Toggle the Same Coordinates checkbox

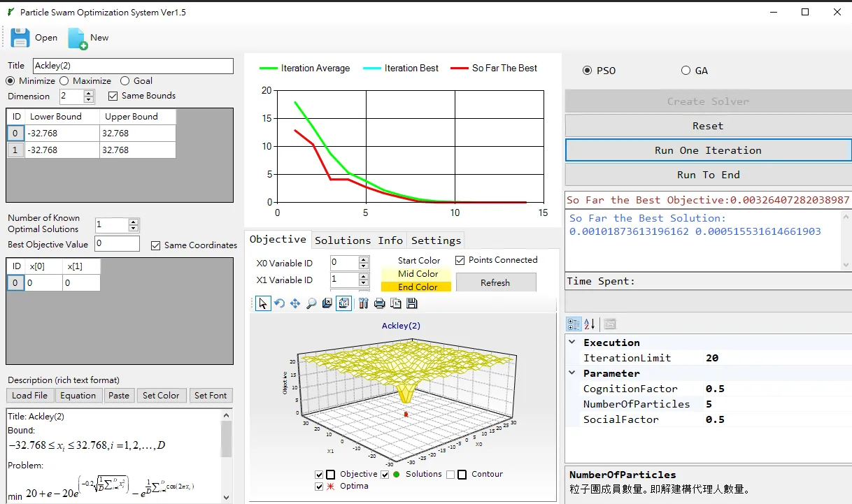(156, 245)
